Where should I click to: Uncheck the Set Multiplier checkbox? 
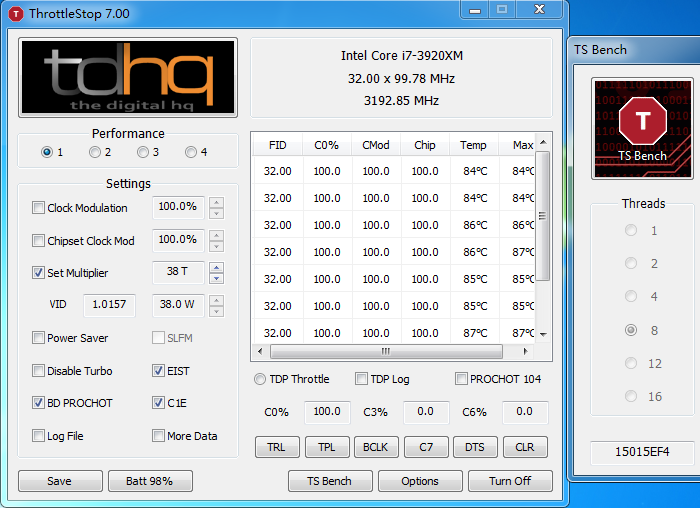[38, 272]
